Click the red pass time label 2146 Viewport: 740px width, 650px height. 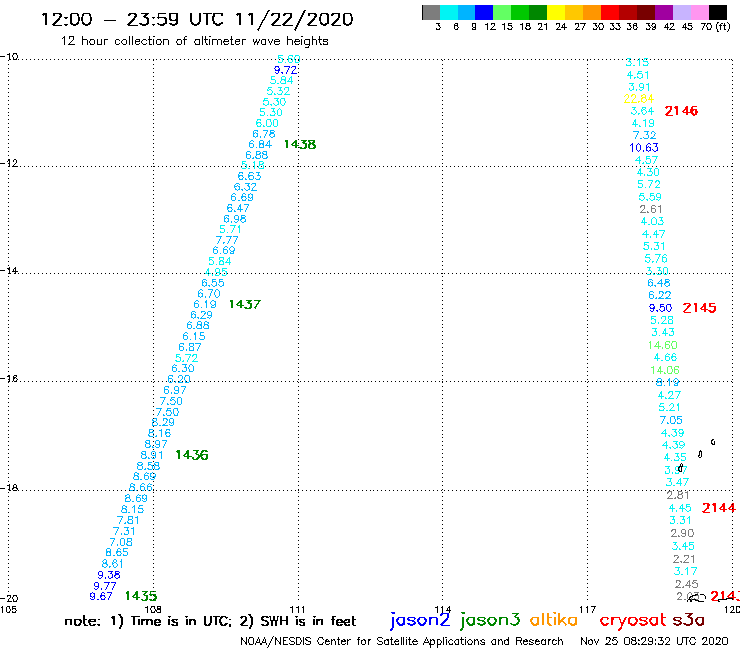coord(681,111)
